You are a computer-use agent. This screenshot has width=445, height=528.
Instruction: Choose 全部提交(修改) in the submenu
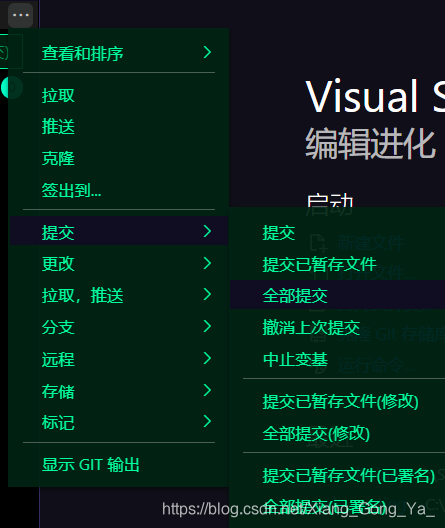pyautogui.click(x=337, y=433)
